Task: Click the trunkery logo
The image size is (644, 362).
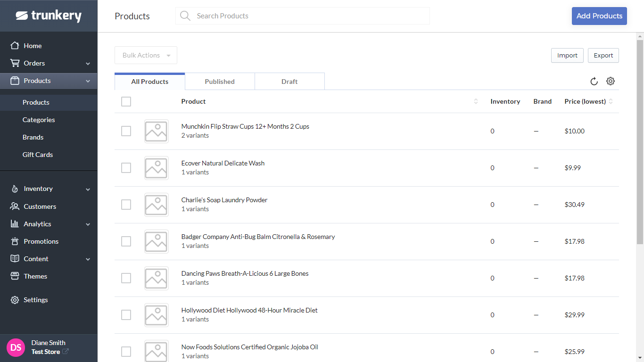Action: (x=49, y=16)
